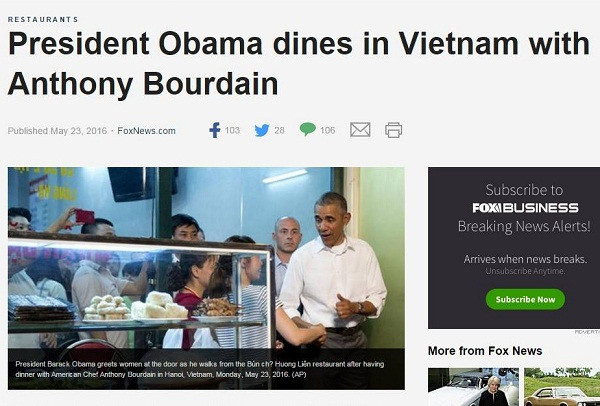Tweet the article using the Twitter bird icon
600x406 pixels.
(262, 130)
